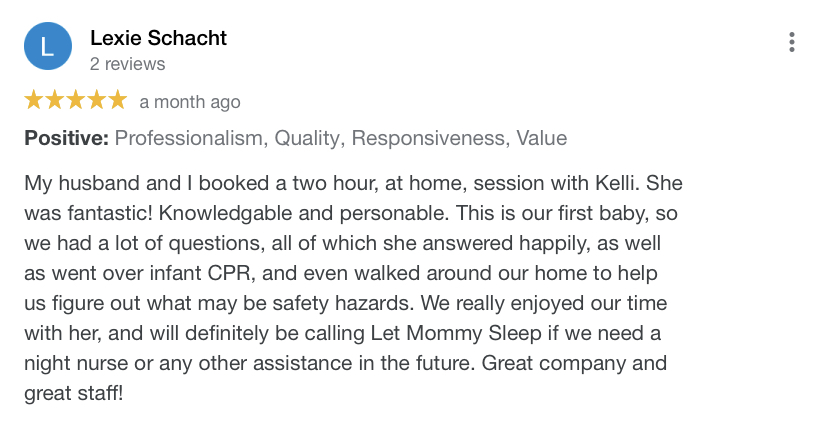This screenshot has height=423, width=828.
Task: Open Lexie Schacht's reviewer profile name
Action: coord(158,38)
